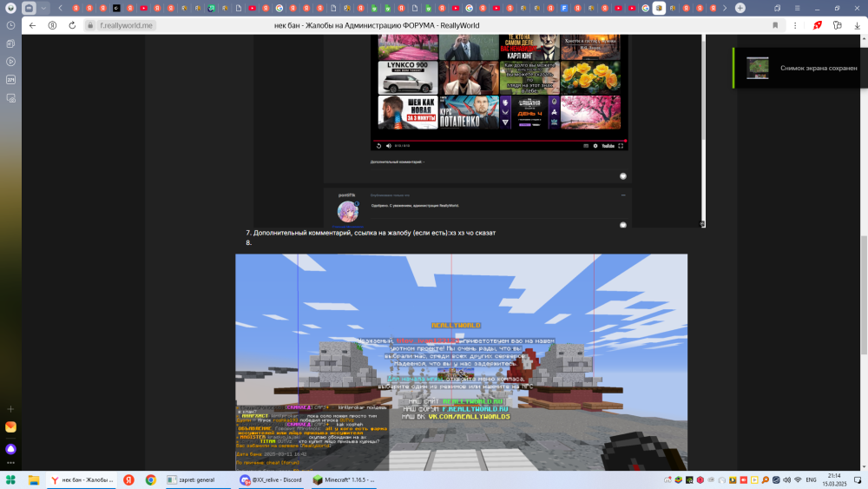Image resolution: width=868 pixels, height=489 pixels.
Task: Open the NVIDIA icon in system tray
Action: point(689,480)
